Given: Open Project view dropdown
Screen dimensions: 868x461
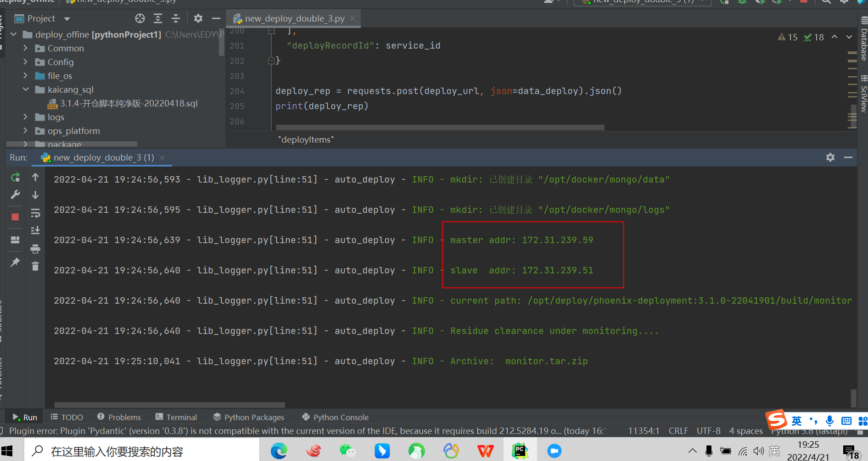Looking at the screenshot, I should click(x=67, y=19).
